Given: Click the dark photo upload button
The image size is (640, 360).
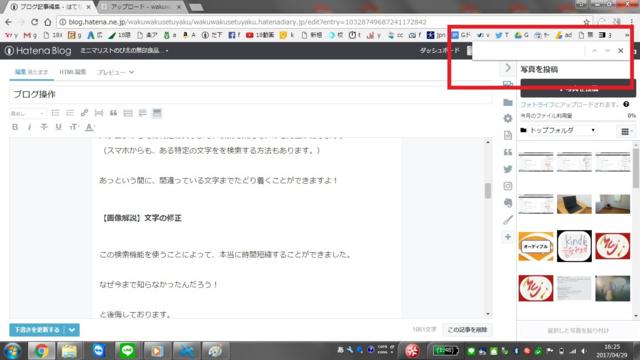Looking at the screenshot, I should pos(578,89).
